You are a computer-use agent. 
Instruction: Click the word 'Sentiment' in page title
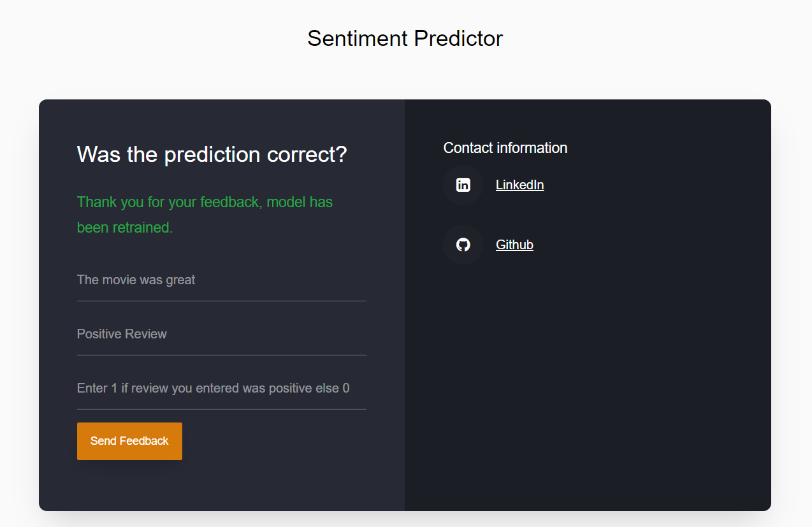point(358,39)
